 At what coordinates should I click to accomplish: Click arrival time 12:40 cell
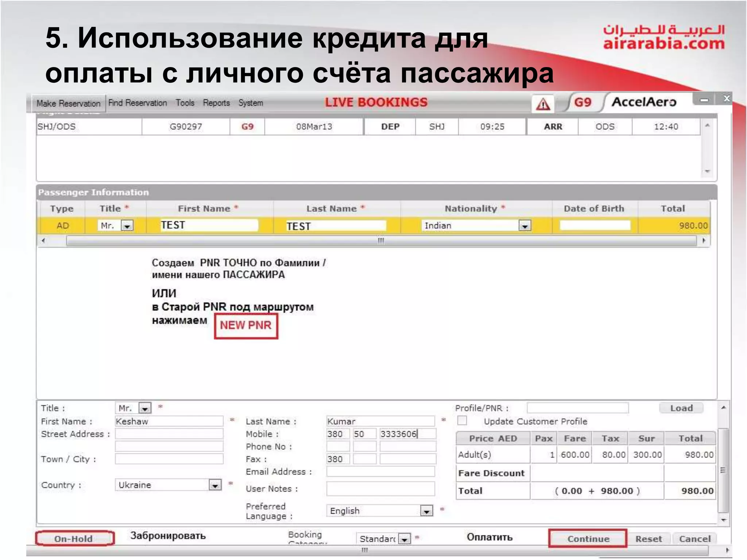pos(666,127)
